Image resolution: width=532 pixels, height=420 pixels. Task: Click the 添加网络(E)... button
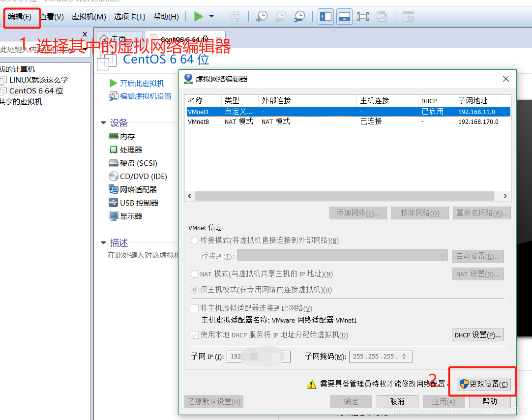358,213
